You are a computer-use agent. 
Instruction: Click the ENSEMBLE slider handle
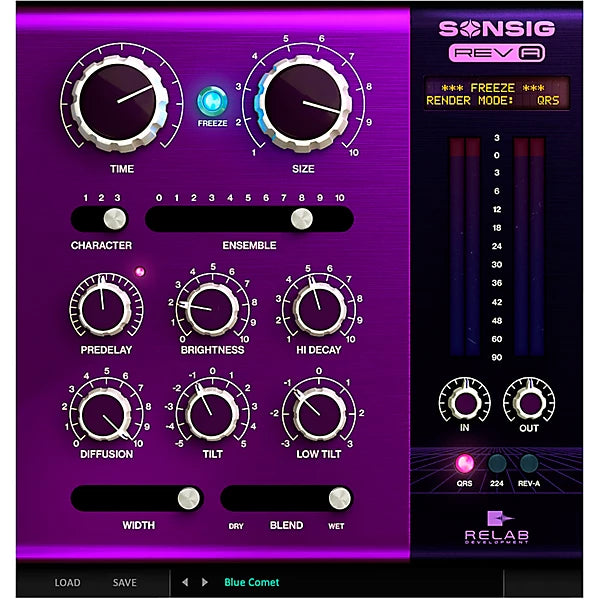click(x=299, y=219)
